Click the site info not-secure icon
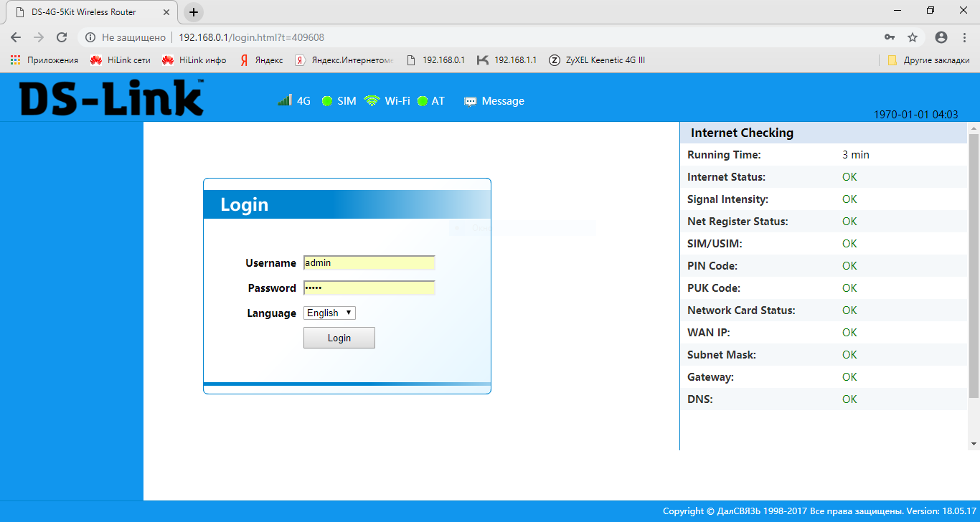980x522 pixels. coord(90,37)
